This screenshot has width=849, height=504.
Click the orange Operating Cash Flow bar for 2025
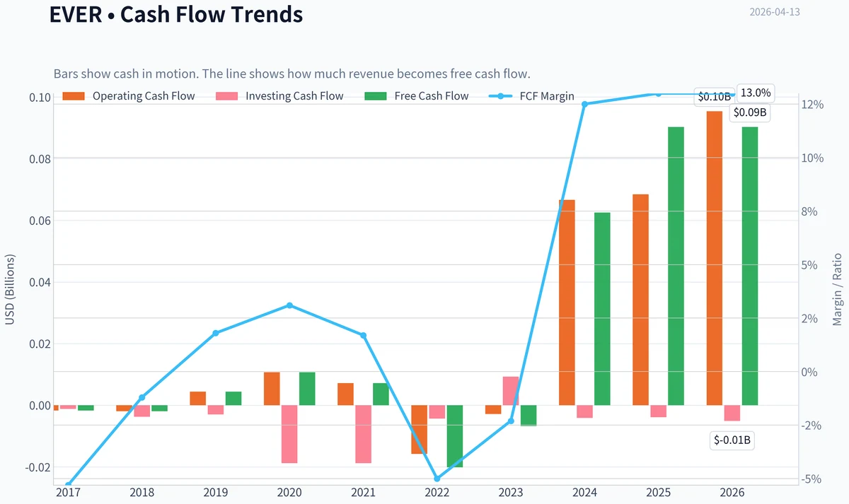coord(641,300)
